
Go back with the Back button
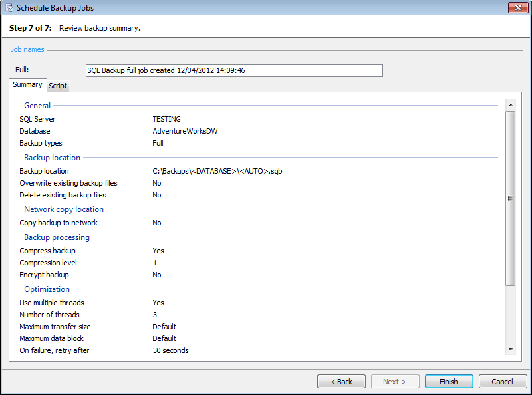pyautogui.click(x=341, y=382)
